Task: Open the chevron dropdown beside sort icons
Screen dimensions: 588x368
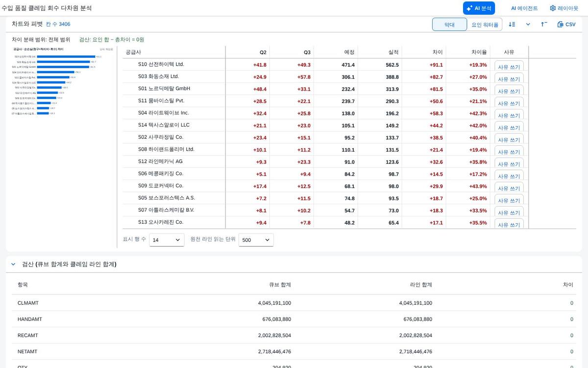Action: coord(528,24)
